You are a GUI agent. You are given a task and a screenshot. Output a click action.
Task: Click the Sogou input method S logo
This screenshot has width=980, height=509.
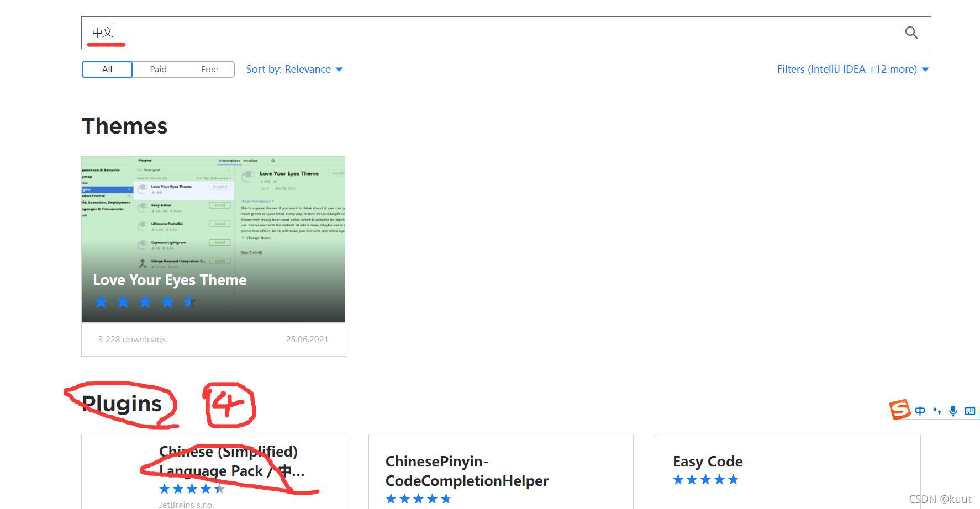900,410
